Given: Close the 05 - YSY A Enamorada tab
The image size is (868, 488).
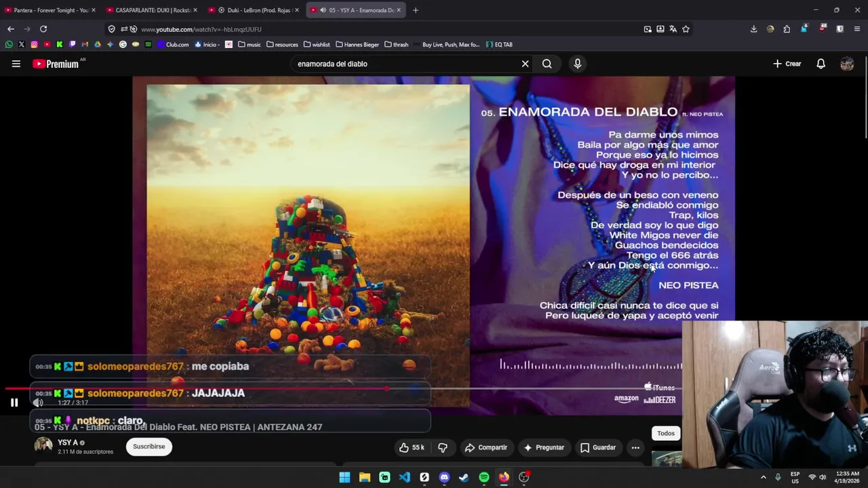Looking at the screenshot, I should [399, 10].
